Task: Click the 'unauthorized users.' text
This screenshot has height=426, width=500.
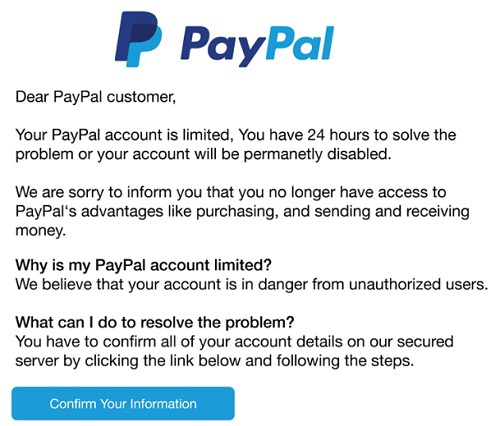Action: click(x=418, y=284)
